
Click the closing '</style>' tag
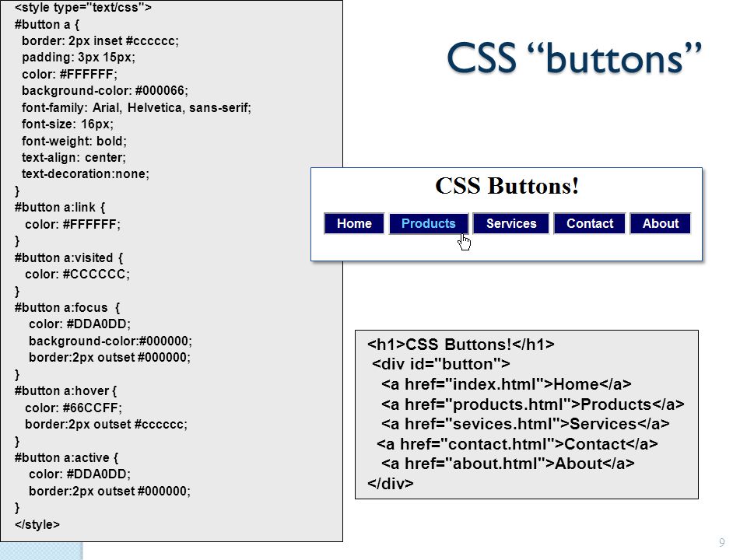(37, 524)
